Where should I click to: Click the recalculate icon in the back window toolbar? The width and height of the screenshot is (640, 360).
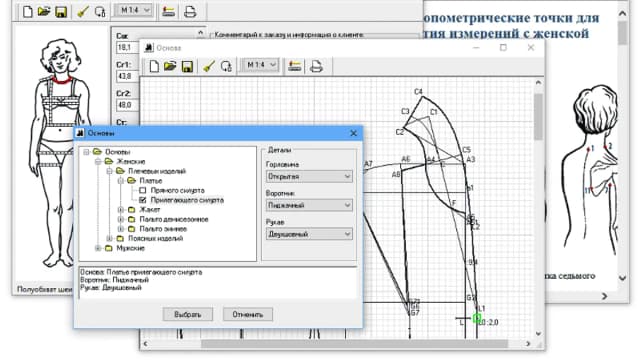click(100, 11)
